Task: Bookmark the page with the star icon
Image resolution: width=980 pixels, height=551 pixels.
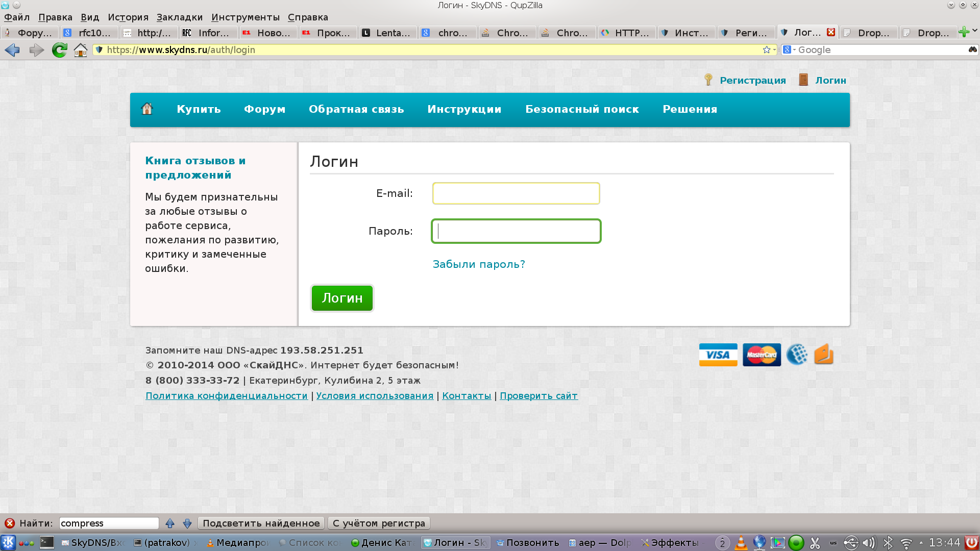Action: [766, 49]
